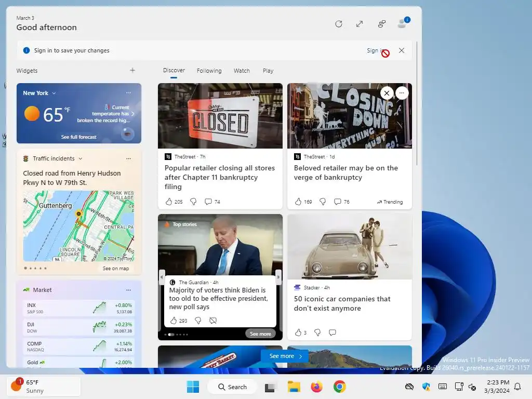Open more options on Beloved retailer card
This screenshot has height=399, width=532.
click(402, 93)
